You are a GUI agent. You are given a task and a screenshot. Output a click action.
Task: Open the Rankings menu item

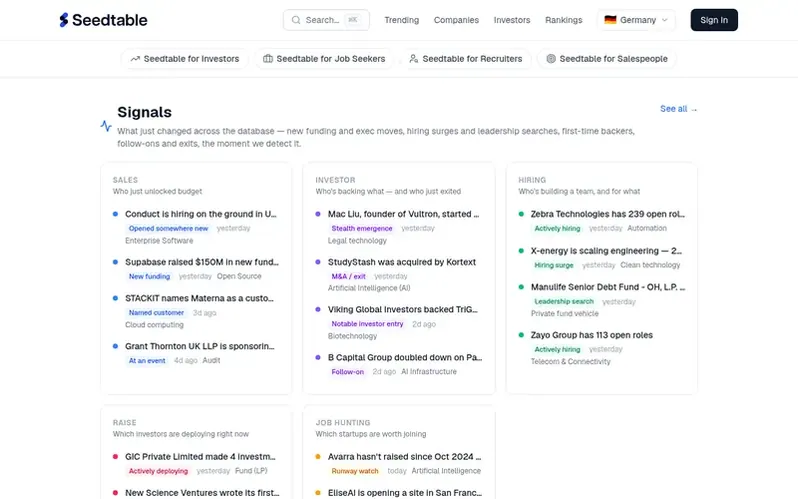563,20
